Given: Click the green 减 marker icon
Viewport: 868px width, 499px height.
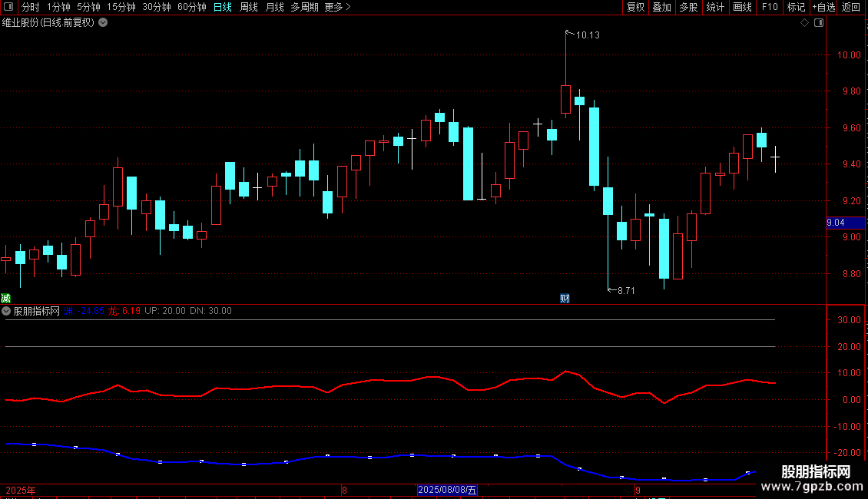Looking at the screenshot, I should tap(5, 298).
